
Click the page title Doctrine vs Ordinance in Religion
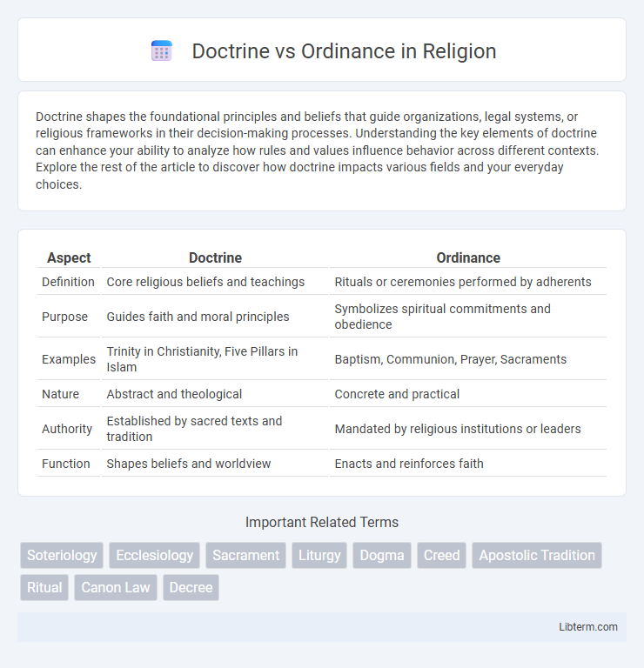(344, 51)
